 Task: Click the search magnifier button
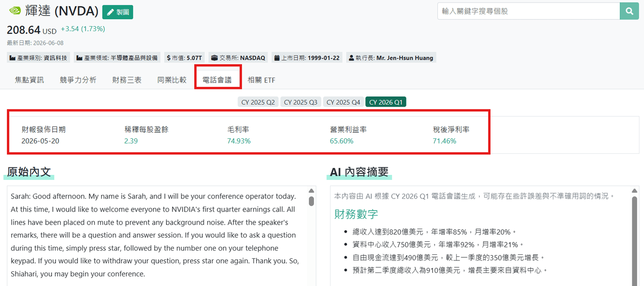tap(629, 11)
